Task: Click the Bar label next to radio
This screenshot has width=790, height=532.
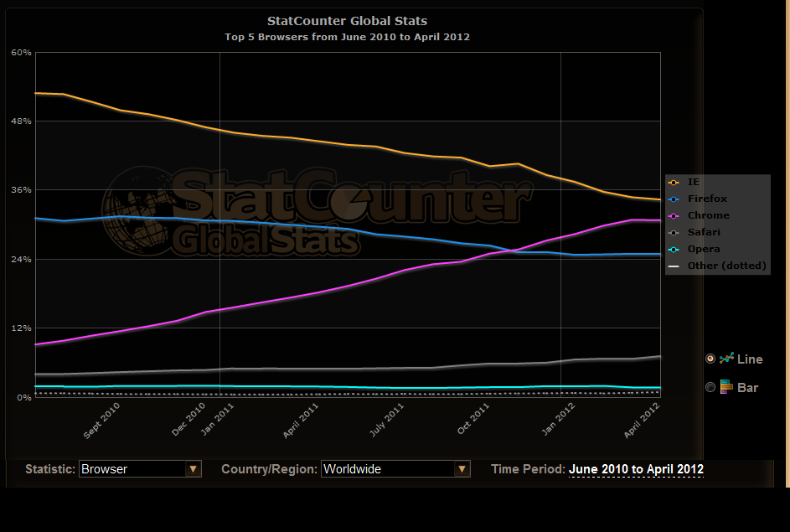Action: click(x=747, y=387)
